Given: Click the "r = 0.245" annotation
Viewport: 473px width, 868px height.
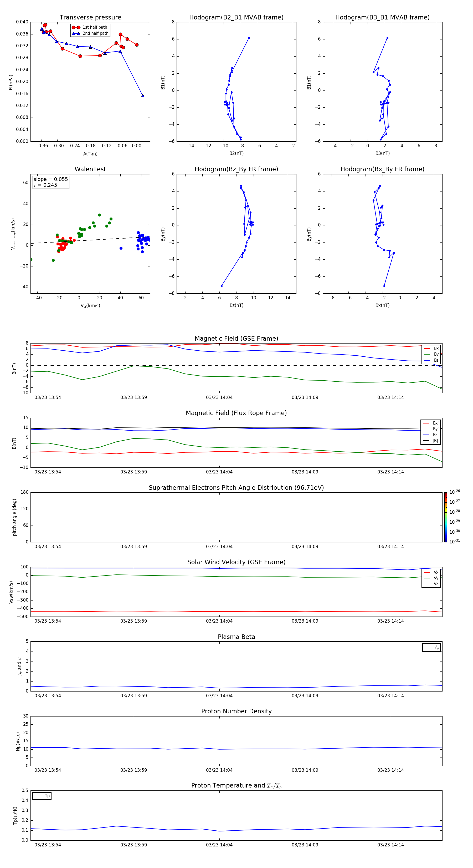Looking at the screenshot, I should (x=45, y=185).
